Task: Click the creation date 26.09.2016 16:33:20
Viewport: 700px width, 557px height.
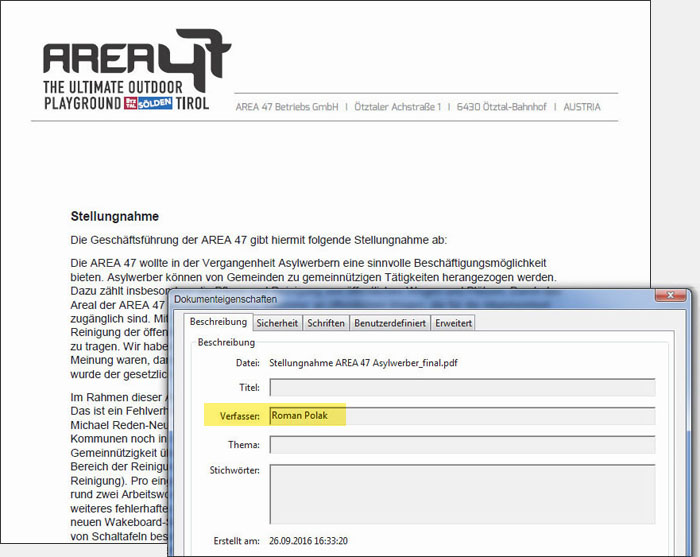Action: coord(308,541)
